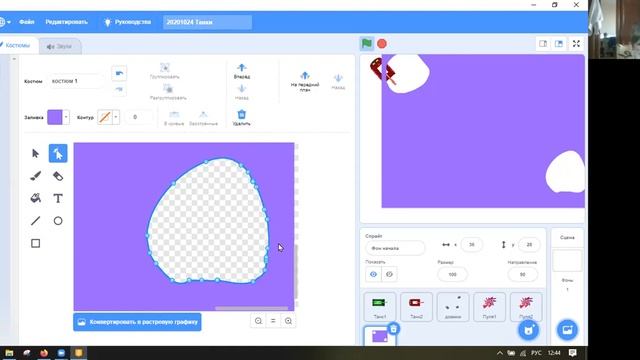Open Руководства tutorials
Screen dimensions: 640x360
pos(128,22)
